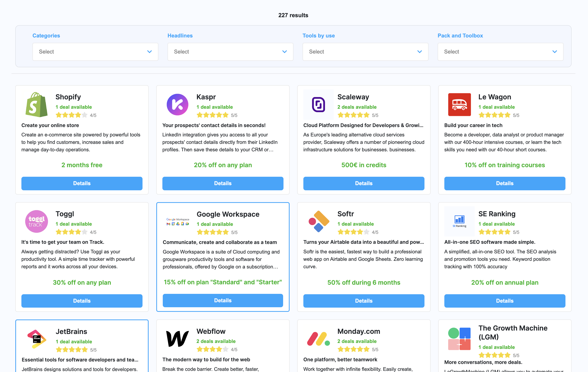Click the SE Ranking logo icon

point(459,221)
